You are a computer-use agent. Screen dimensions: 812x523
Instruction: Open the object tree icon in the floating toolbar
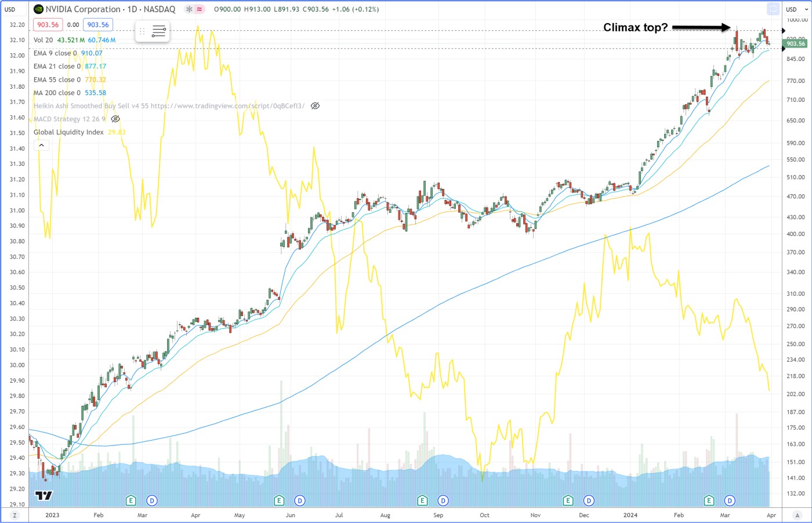pos(159,31)
